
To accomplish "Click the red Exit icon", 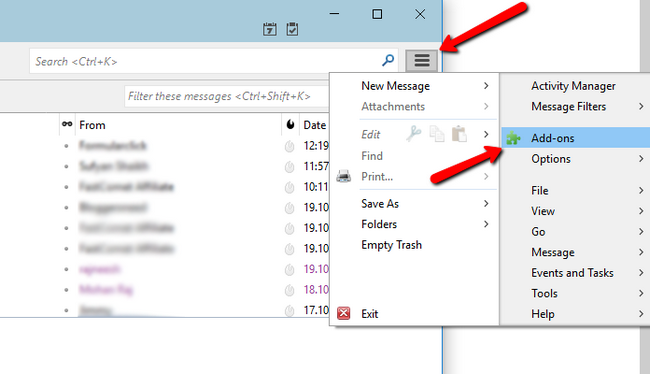I will point(344,313).
